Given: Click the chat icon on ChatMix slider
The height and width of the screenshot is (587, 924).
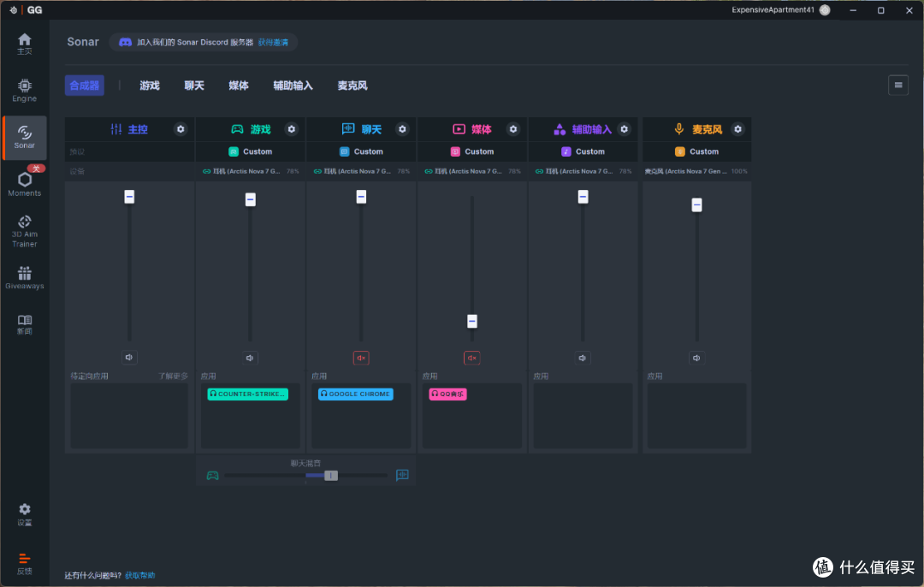Looking at the screenshot, I should pyautogui.click(x=402, y=474).
